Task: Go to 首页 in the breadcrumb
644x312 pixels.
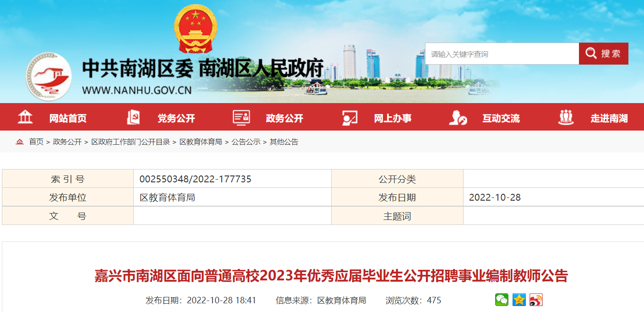Action: (x=36, y=142)
